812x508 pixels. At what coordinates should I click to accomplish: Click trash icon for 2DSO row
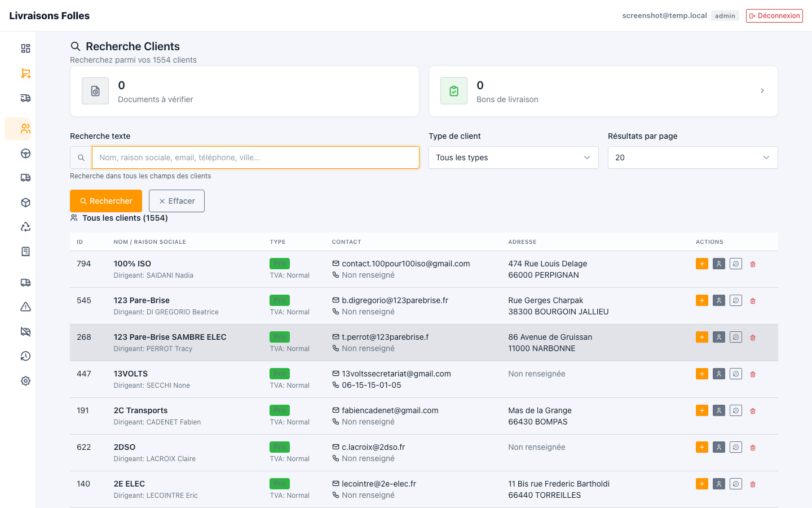tap(753, 448)
